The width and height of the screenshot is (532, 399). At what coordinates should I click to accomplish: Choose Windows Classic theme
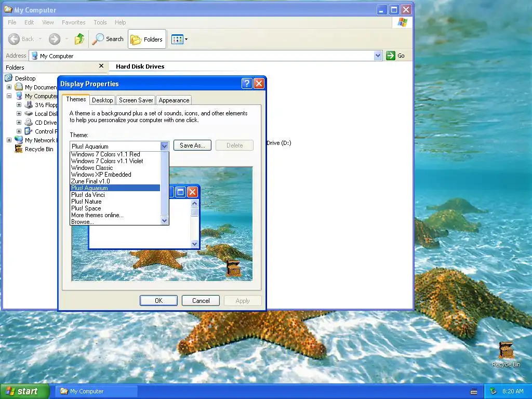pyautogui.click(x=115, y=168)
